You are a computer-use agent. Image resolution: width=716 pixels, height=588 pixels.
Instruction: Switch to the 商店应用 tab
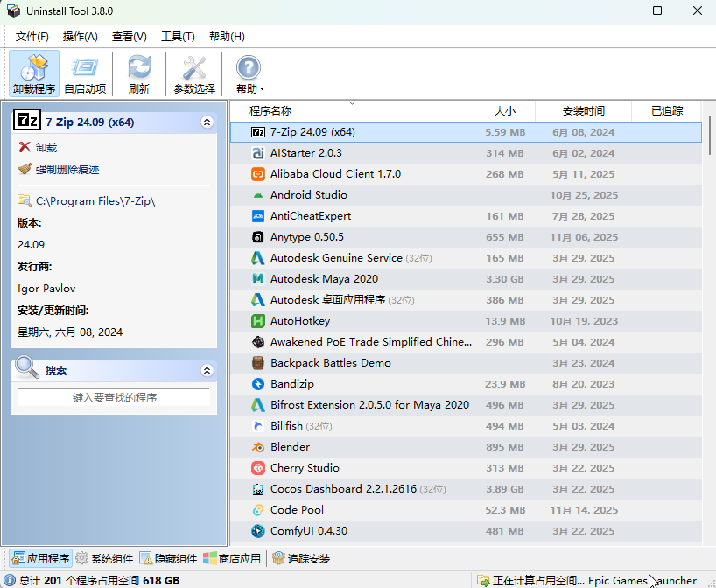pos(232,558)
